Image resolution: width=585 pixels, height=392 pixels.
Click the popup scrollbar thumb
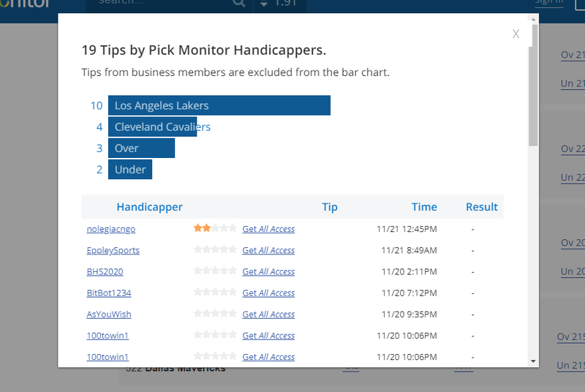[533, 85]
